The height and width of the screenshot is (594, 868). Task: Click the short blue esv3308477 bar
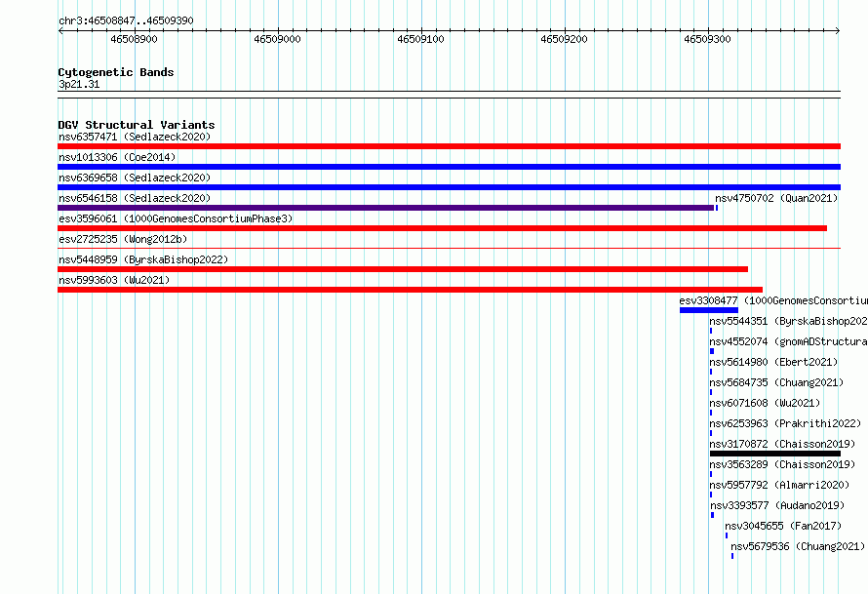(x=709, y=310)
